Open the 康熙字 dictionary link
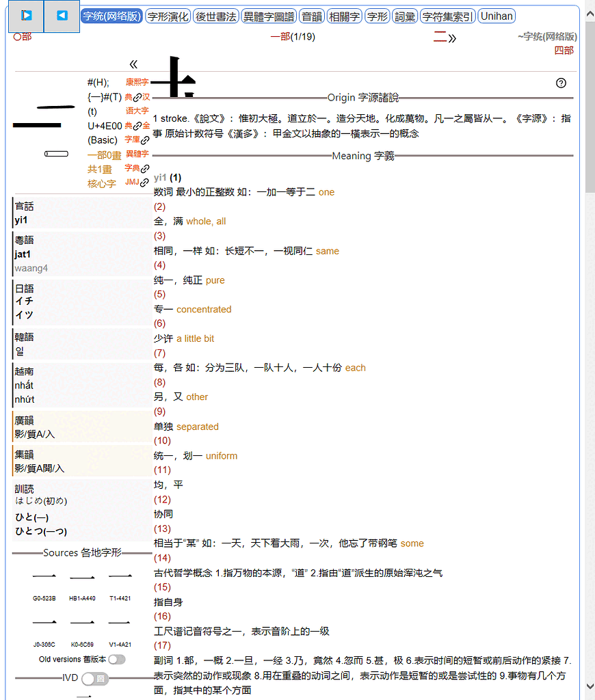This screenshot has height=700, width=595. [x=137, y=82]
